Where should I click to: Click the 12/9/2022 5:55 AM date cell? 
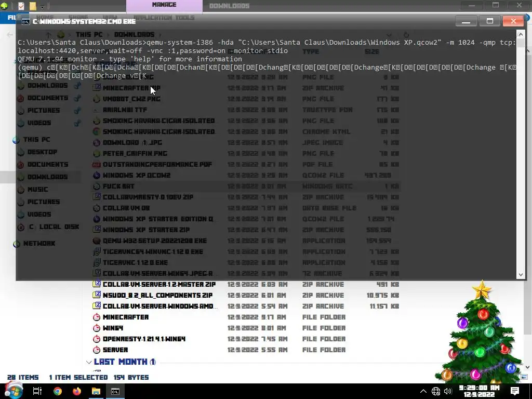click(258, 350)
